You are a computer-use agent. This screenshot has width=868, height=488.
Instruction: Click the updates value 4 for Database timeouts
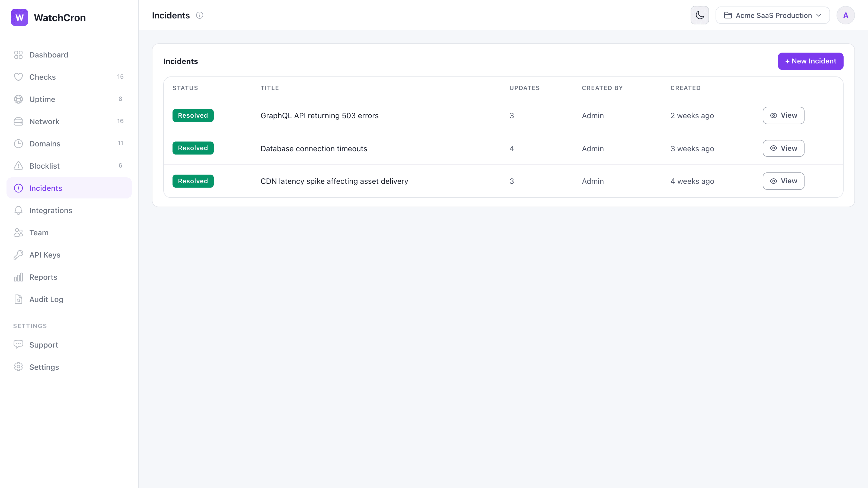(512, 149)
